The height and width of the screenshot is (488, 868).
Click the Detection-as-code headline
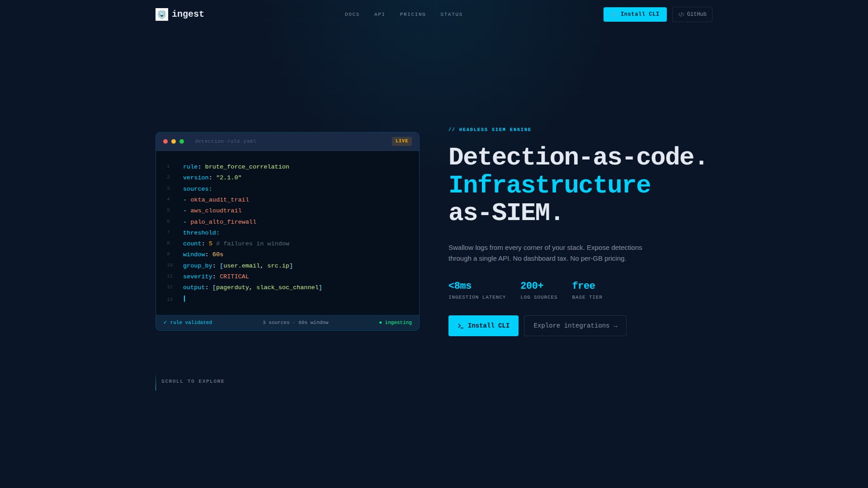pos(577,157)
